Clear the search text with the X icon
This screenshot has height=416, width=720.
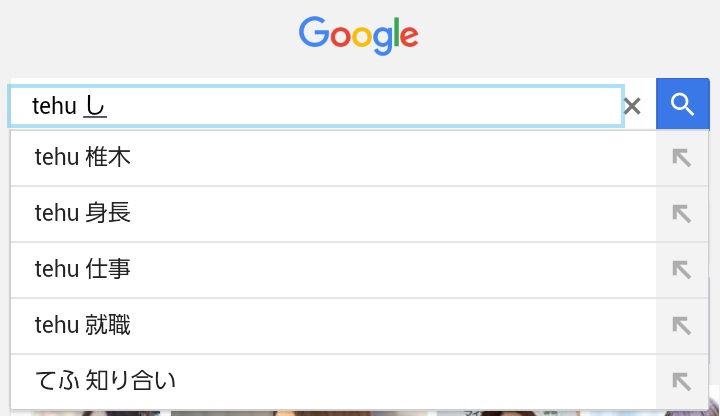click(x=632, y=106)
